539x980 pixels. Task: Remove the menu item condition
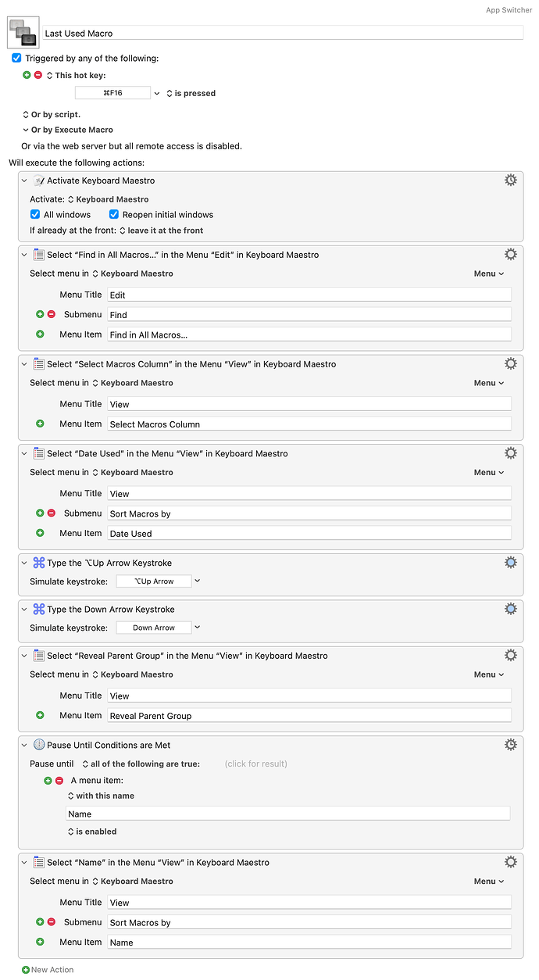click(x=59, y=780)
